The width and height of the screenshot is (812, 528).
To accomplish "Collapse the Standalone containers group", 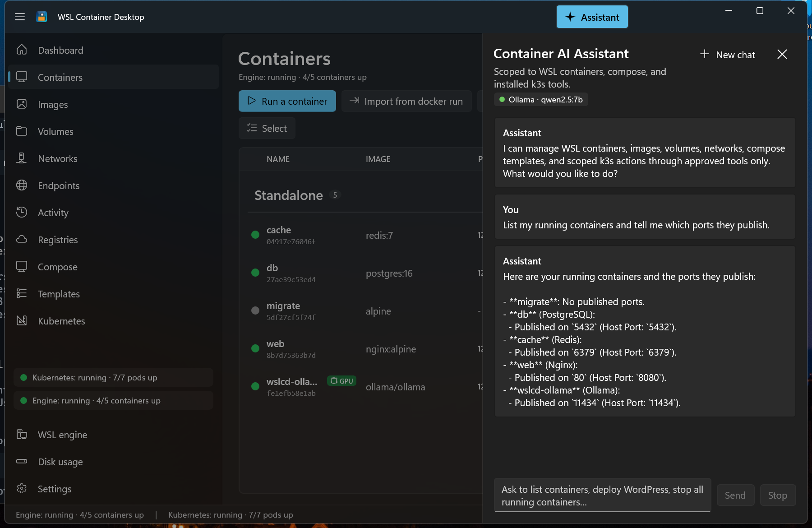I will point(289,195).
